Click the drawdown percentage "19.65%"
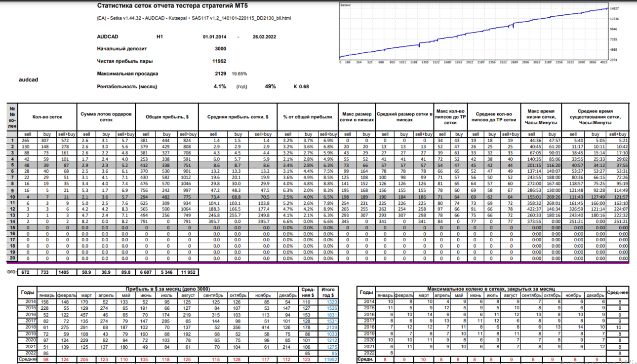Screen dimensions: 637x364 239,73
